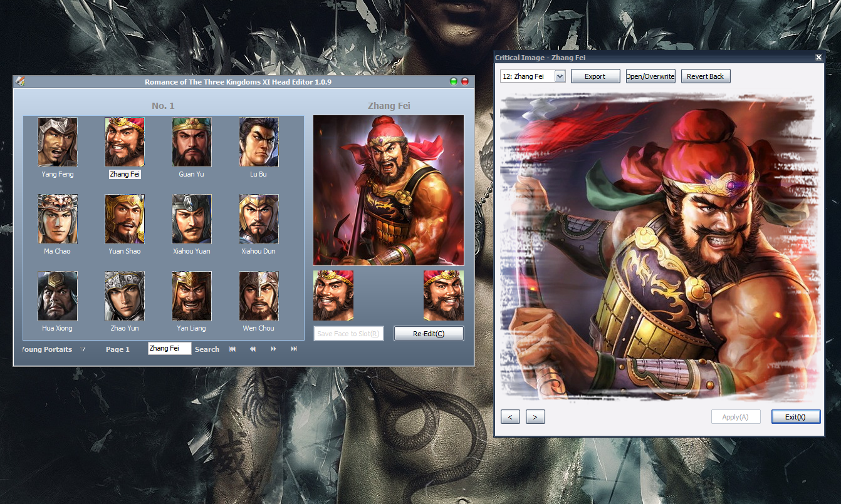Select the Lu Bu portrait

(x=259, y=142)
